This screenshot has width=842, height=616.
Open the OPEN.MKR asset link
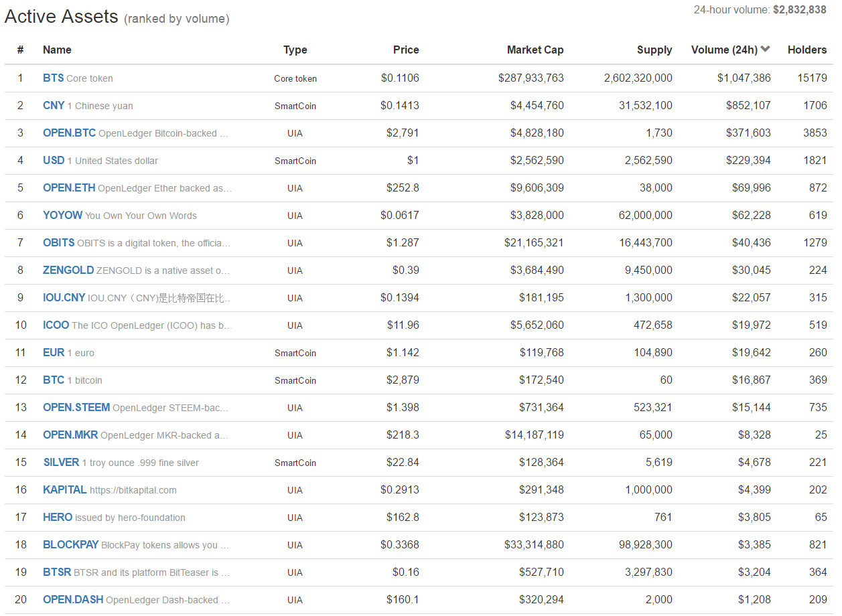(x=70, y=435)
